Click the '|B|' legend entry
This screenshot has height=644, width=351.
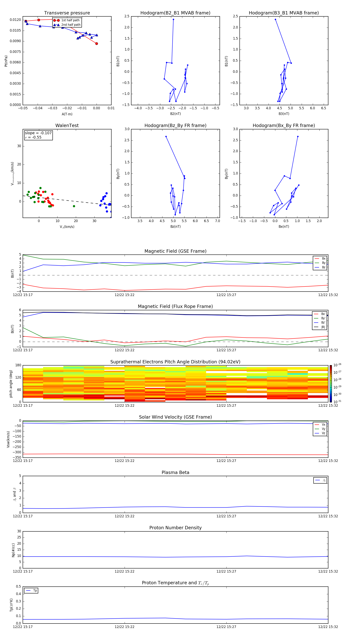[x=320, y=327]
